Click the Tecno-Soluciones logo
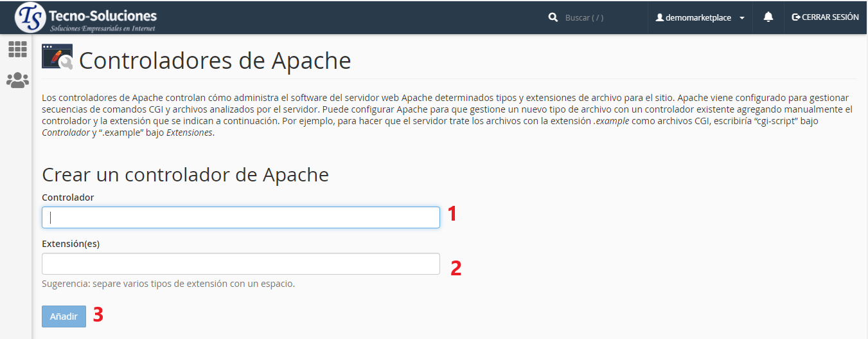Viewport: 868px width, 339px height. 86,17
